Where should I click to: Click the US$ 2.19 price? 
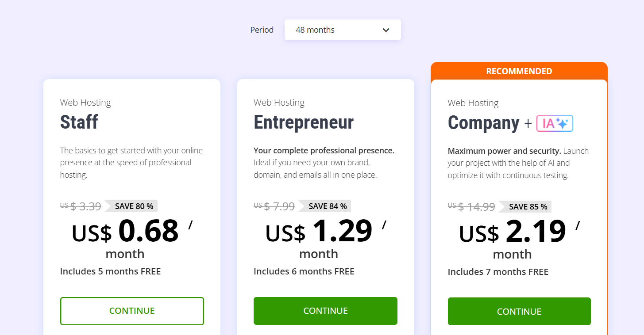(x=513, y=232)
